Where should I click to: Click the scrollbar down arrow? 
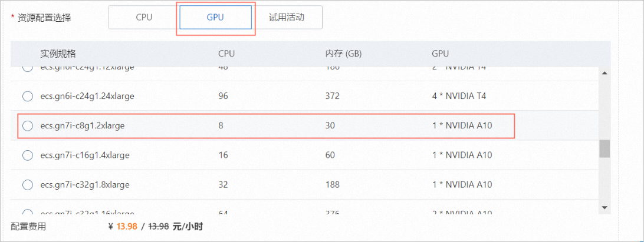[x=604, y=208]
